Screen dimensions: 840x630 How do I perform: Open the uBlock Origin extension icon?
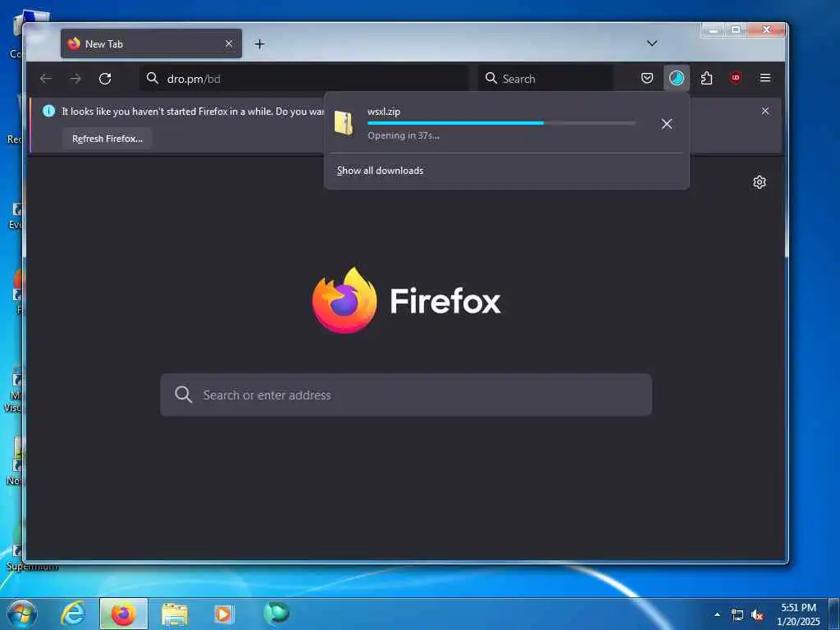coord(736,78)
